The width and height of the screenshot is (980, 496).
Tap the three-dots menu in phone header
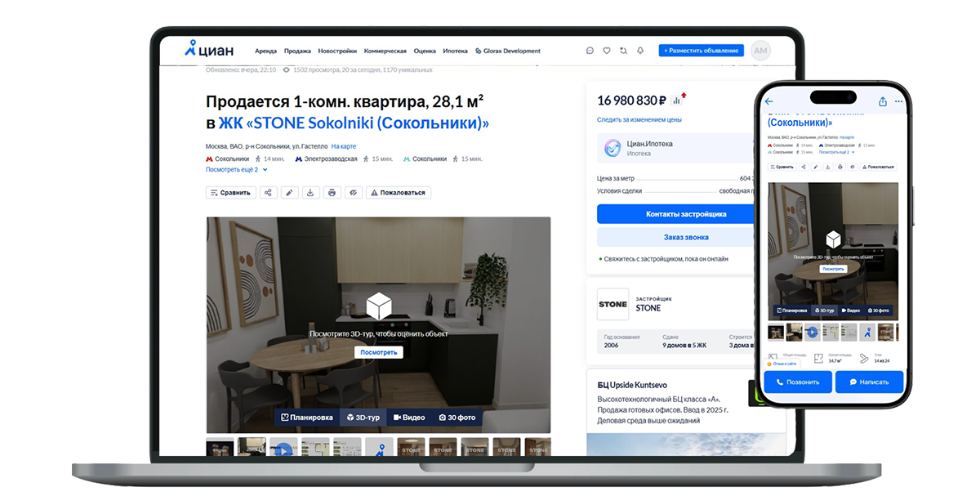coord(898,101)
